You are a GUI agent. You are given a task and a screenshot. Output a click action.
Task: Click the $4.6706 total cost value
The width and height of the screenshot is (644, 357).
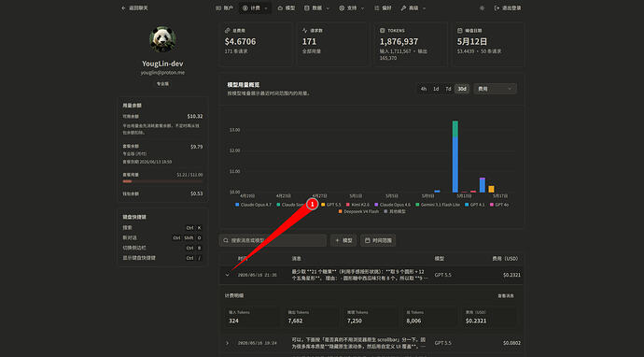click(240, 41)
